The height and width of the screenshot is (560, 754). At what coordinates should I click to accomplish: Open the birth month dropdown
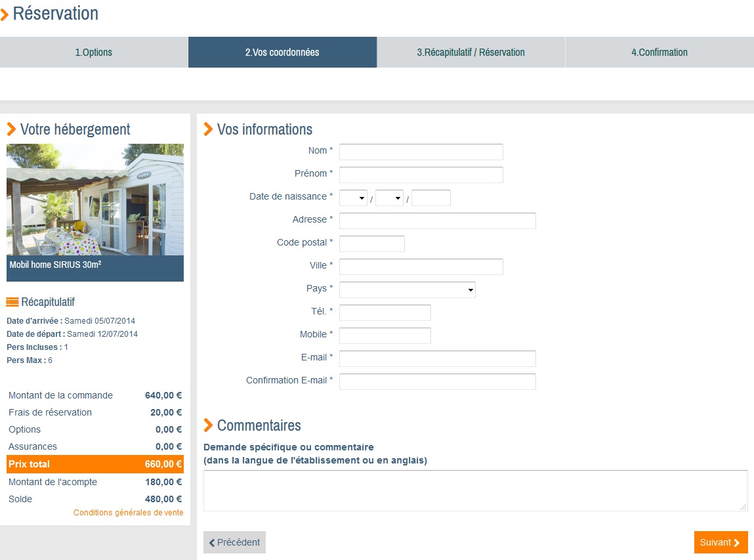pyautogui.click(x=390, y=198)
